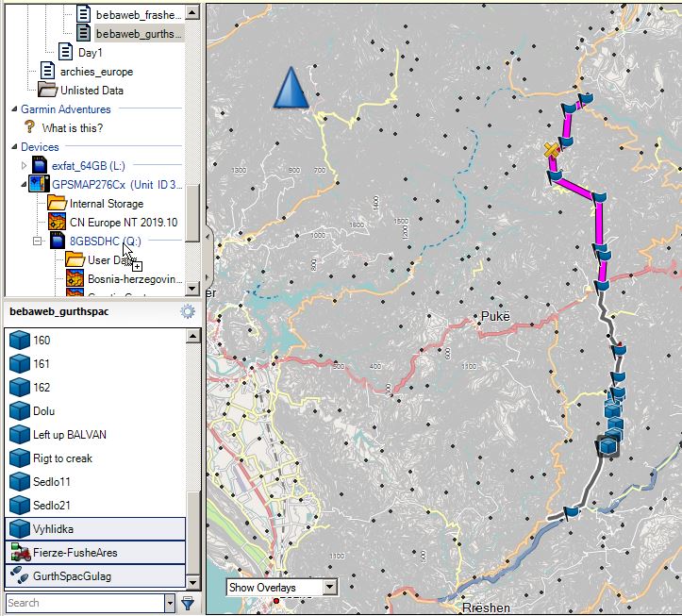Select the archies_europe list
This screenshot has width=682, height=616.
(x=96, y=72)
